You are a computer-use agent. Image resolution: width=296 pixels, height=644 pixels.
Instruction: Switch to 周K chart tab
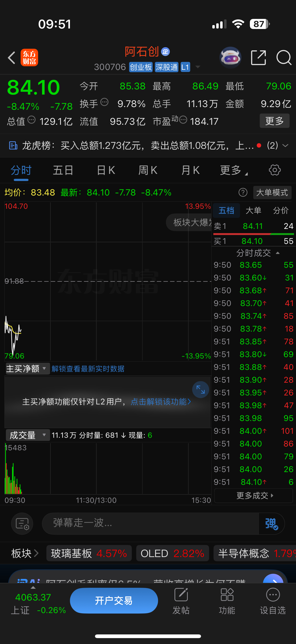148,170
